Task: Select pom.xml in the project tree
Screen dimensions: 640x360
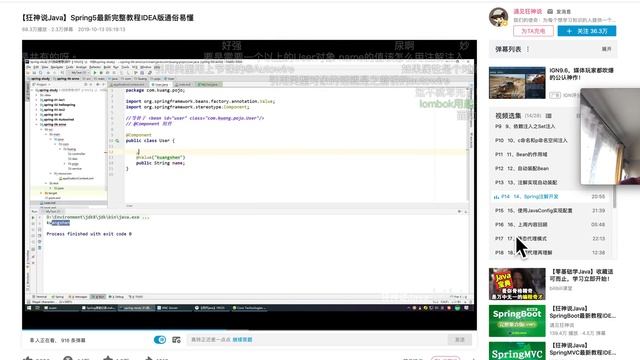Action: pyautogui.click(x=53, y=198)
